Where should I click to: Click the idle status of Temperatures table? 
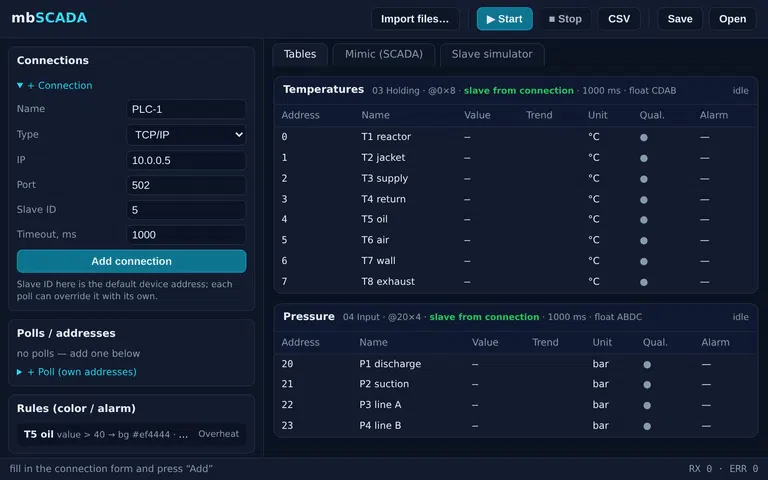741,91
